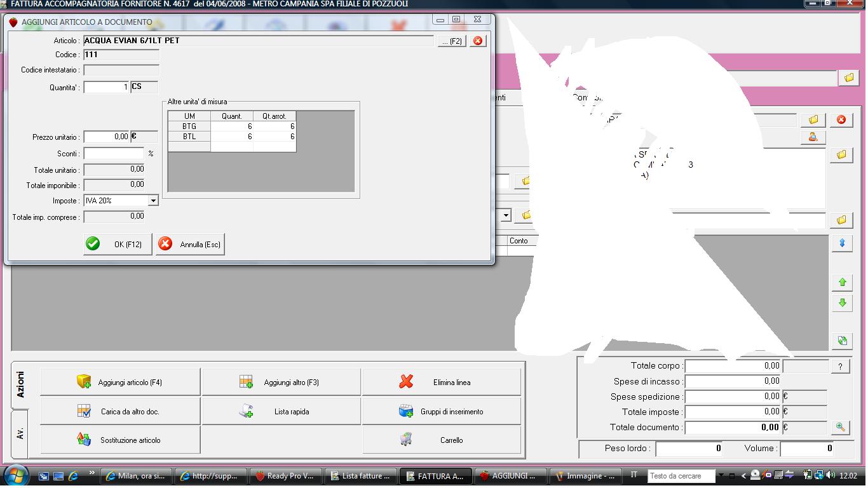Click the volume speaker tray icon
868x488 pixels.
[829, 475]
